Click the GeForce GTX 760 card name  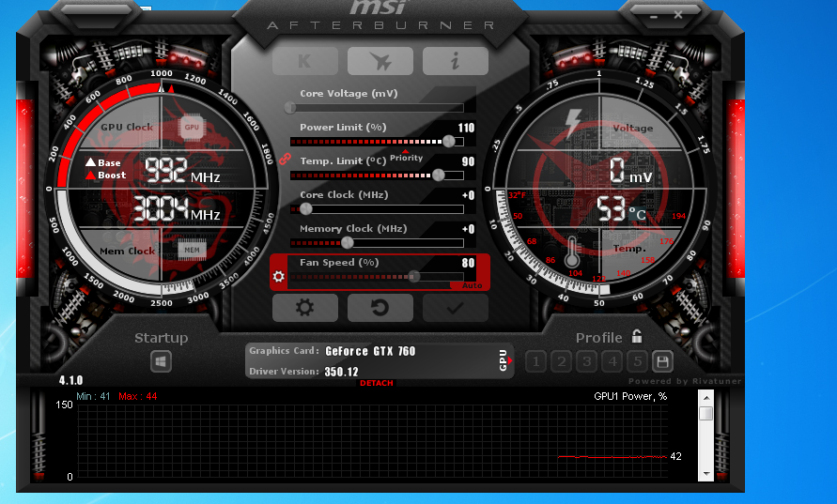tap(370, 351)
